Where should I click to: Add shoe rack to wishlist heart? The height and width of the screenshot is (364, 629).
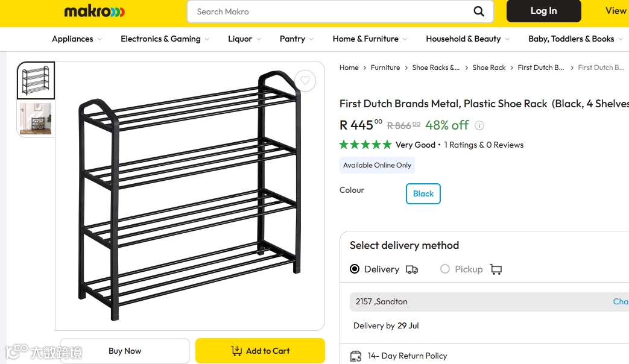[305, 81]
